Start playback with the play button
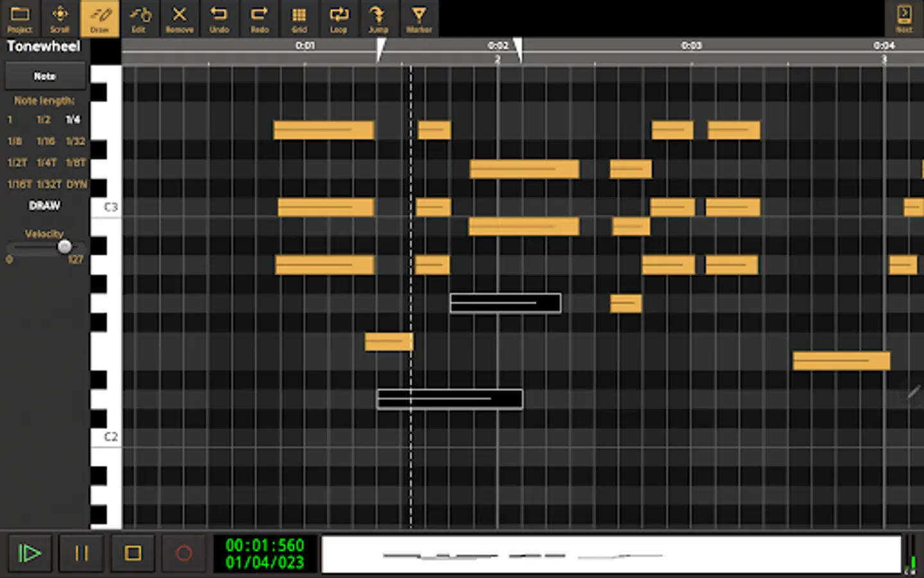The image size is (924, 578). click(x=30, y=553)
